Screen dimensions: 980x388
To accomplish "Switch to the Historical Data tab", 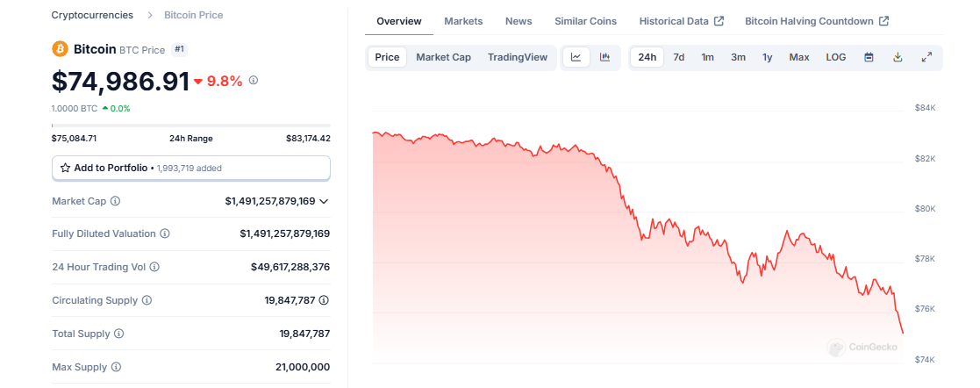I will pyautogui.click(x=681, y=21).
